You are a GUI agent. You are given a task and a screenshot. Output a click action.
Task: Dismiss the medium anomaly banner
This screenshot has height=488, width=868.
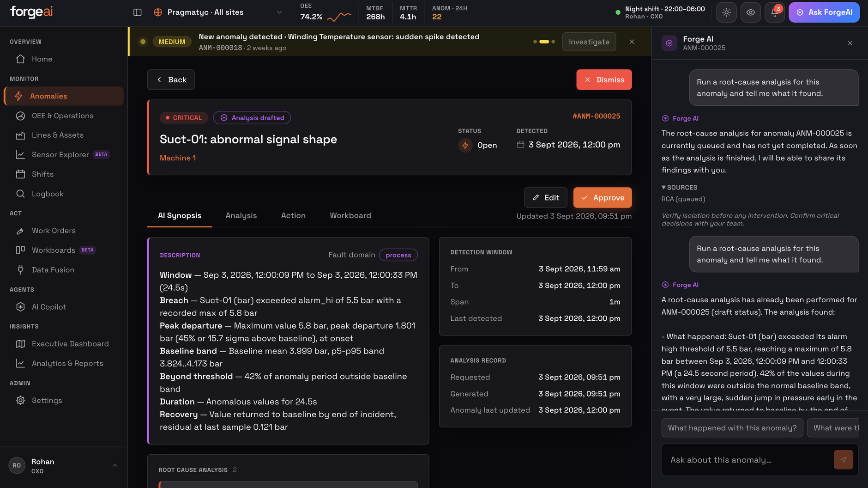coord(632,42)
